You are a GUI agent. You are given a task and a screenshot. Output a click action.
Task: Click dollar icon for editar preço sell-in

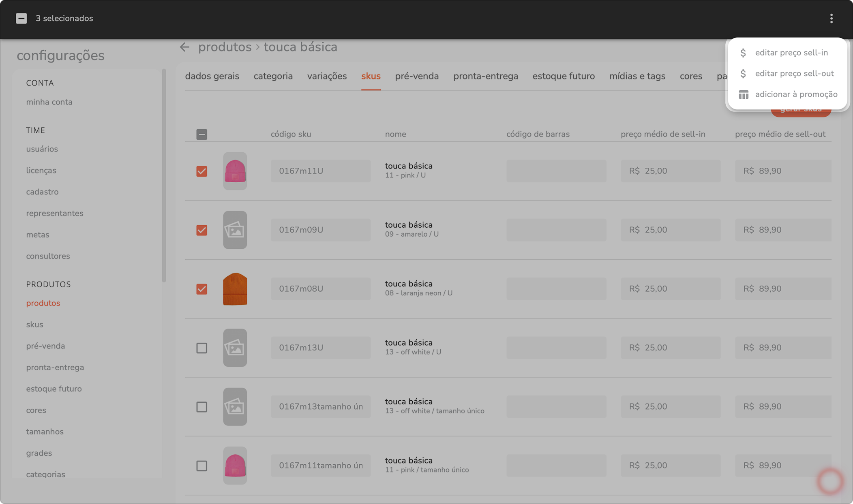743,53
